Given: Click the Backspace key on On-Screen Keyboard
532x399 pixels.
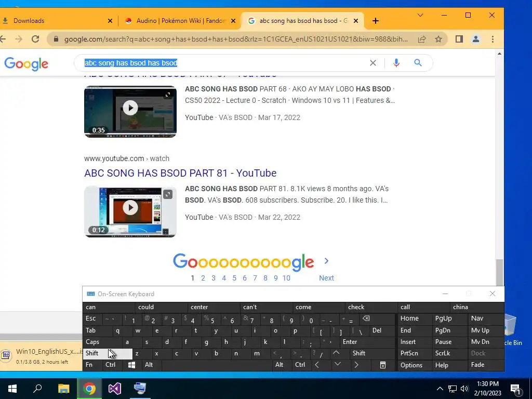Looking at the screenshot, I should (x=366, y=318).
